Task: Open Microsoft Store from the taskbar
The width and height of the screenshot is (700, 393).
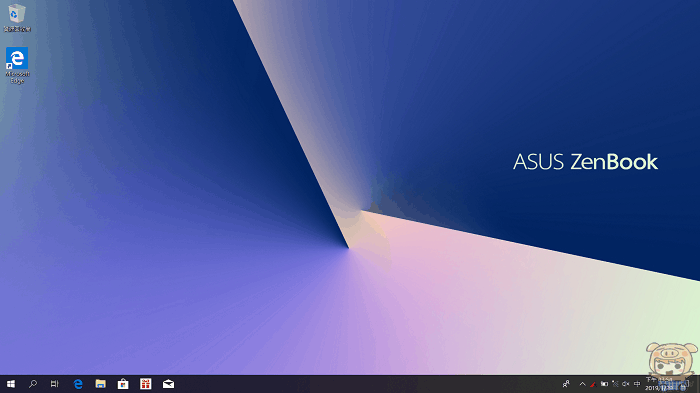Action: (123, 384)
